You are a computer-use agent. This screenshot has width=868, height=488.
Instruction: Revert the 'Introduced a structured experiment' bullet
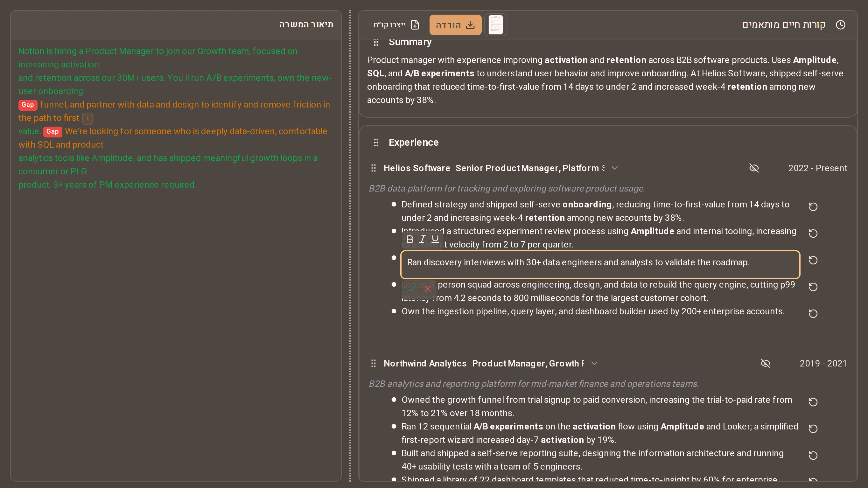click(813, 234)
